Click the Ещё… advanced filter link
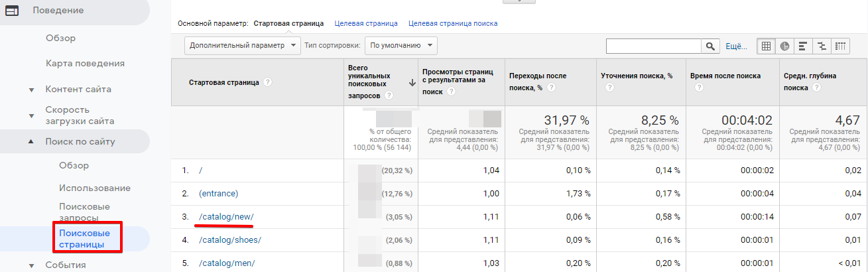868x272 pixels. click(x=737, y=46)
